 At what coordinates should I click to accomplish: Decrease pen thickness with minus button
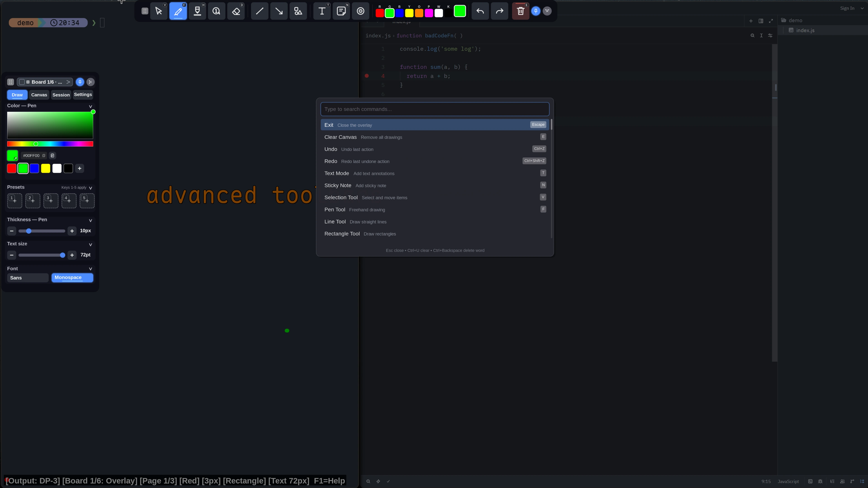(x=12, y=231)
